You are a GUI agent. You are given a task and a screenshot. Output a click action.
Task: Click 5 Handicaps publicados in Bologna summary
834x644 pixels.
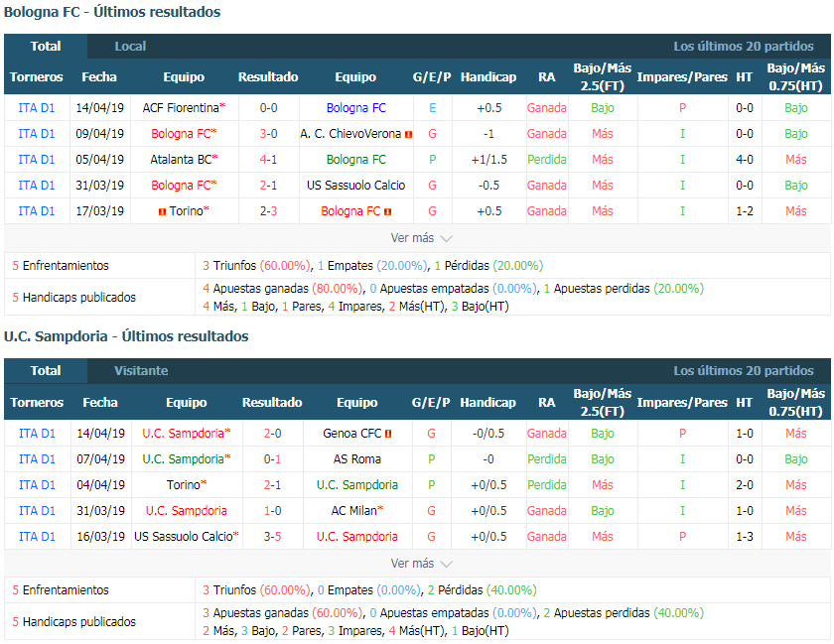pyautogui.click(x=73, y=298)
